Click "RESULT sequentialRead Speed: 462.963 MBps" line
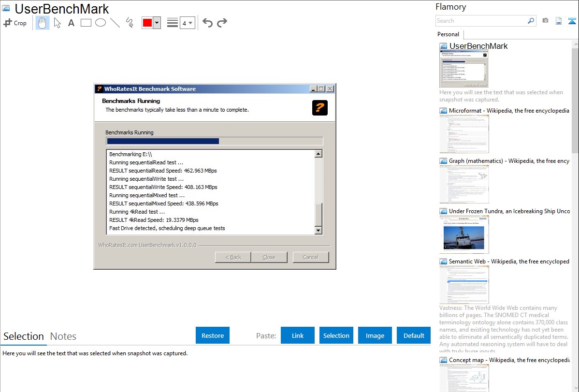This screenshot has width=579, height=392. [163, 171]
